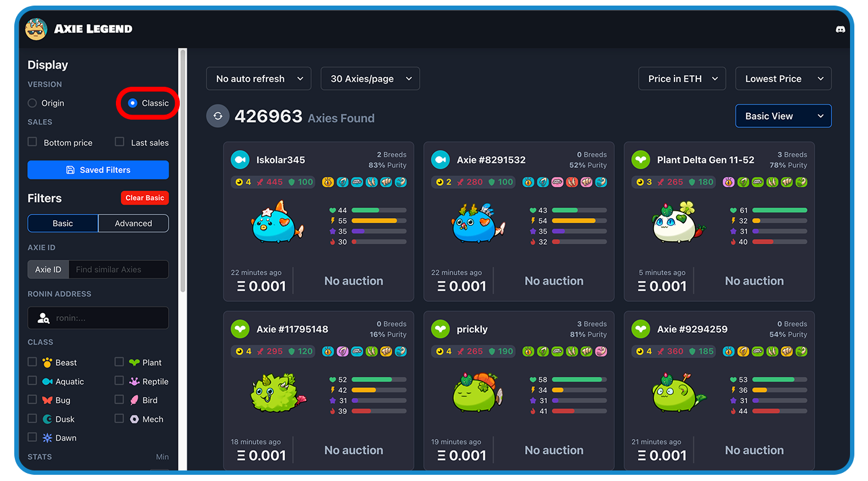Image resolution: width=868 pixels, height=481 pixels.
Task: Expand the 30 Axies/page dropdown
Action: tap(370, 79)
